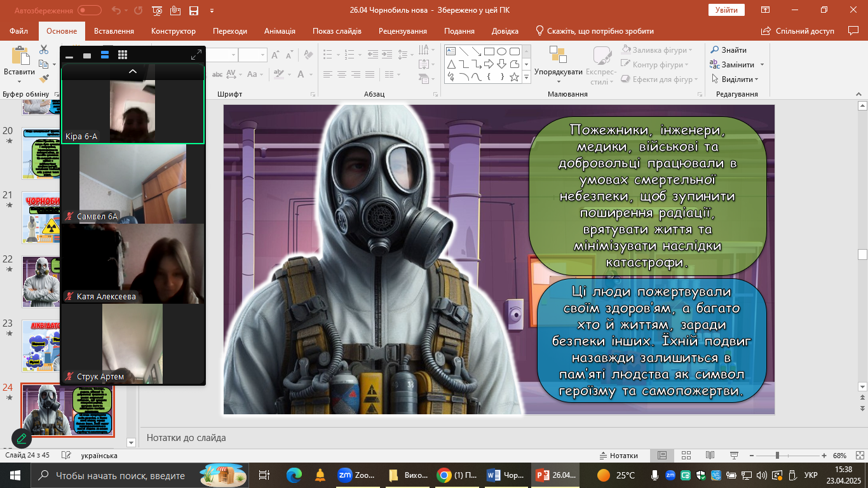Screen dimensions: 868x488
Task: Select the Star shape in gallery
Action: tap(514, 77)
